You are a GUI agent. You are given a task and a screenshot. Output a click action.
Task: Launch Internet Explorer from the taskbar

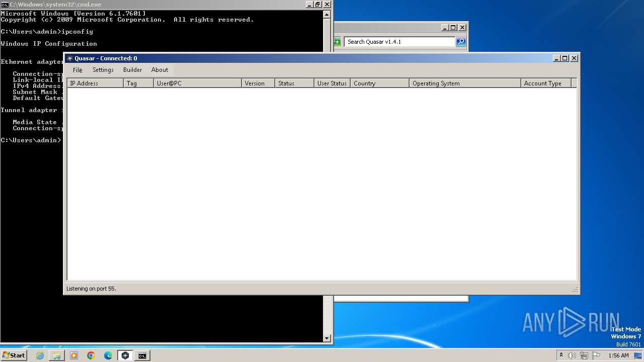40,355
